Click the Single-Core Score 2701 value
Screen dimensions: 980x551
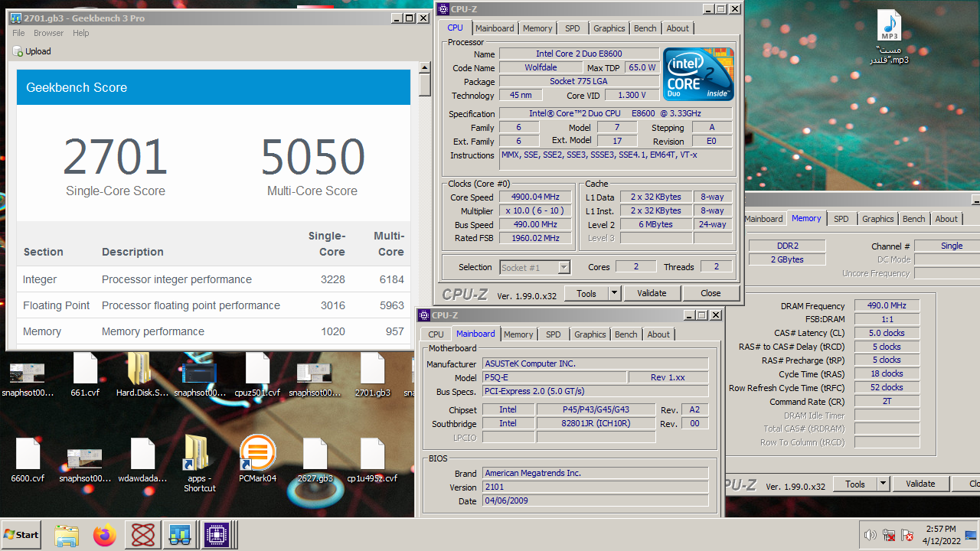(116, 157)
